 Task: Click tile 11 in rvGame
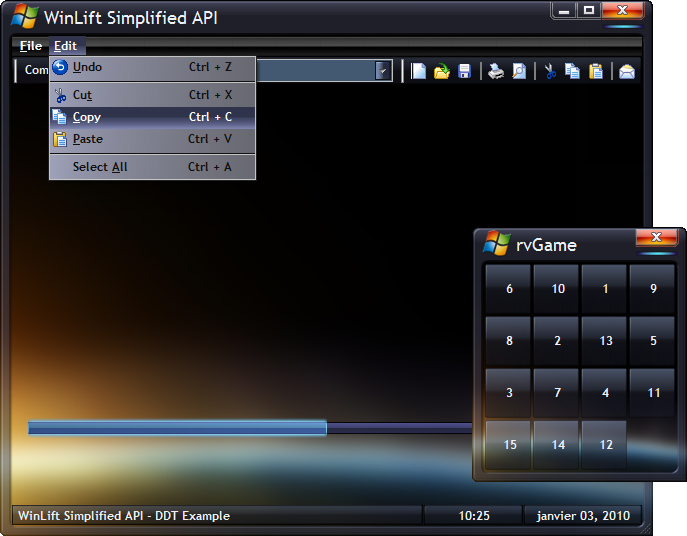click(x=652, y=393)
